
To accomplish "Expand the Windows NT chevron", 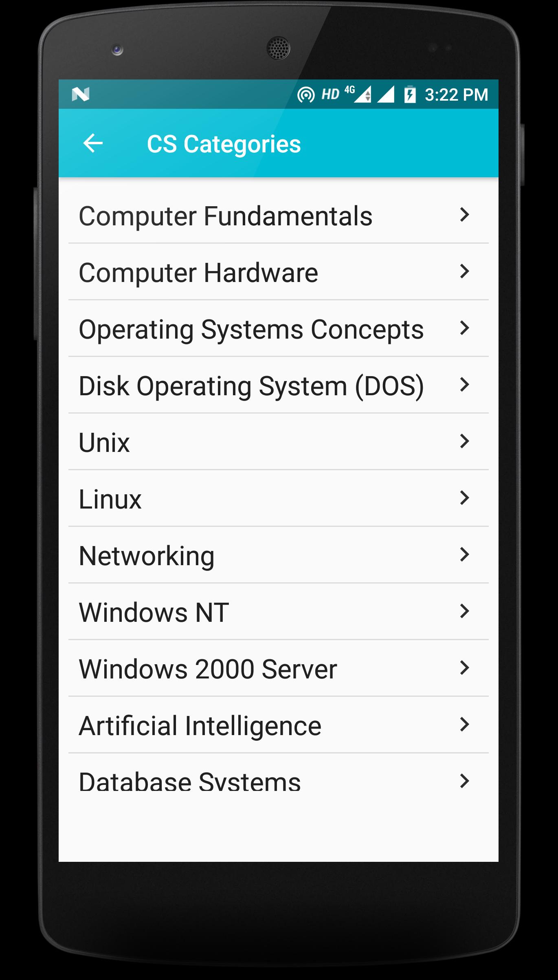I will click(x=464, y=611).
